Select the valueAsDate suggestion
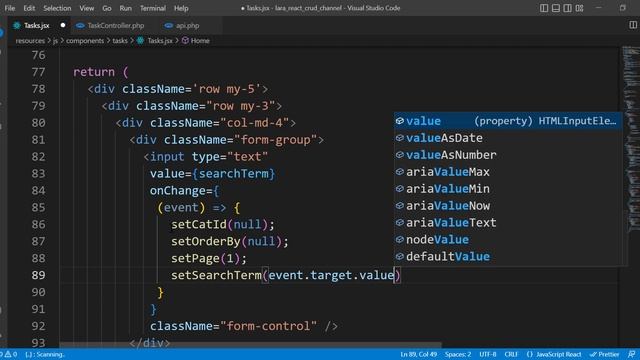Viewport: 640px width, 360px height. [x=508, y=138]
